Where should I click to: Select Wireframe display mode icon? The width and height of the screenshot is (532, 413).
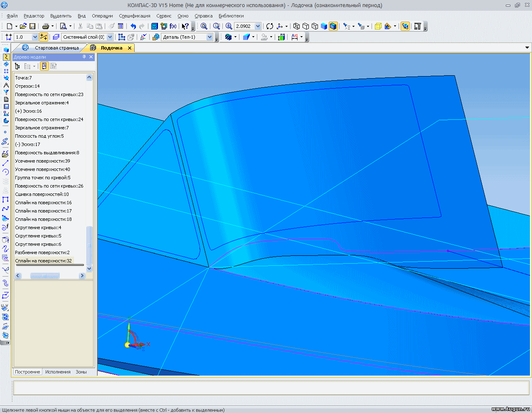pyautogui.click(x=296, y=26)
